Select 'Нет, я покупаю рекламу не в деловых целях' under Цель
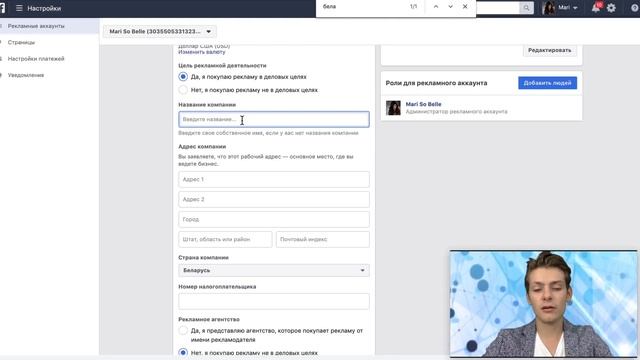The image size is (640, 360). [x=183, y=90]
